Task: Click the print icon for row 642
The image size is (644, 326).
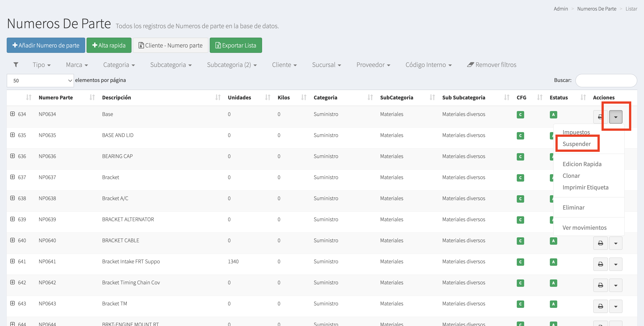Action: (x=600, y=285)
